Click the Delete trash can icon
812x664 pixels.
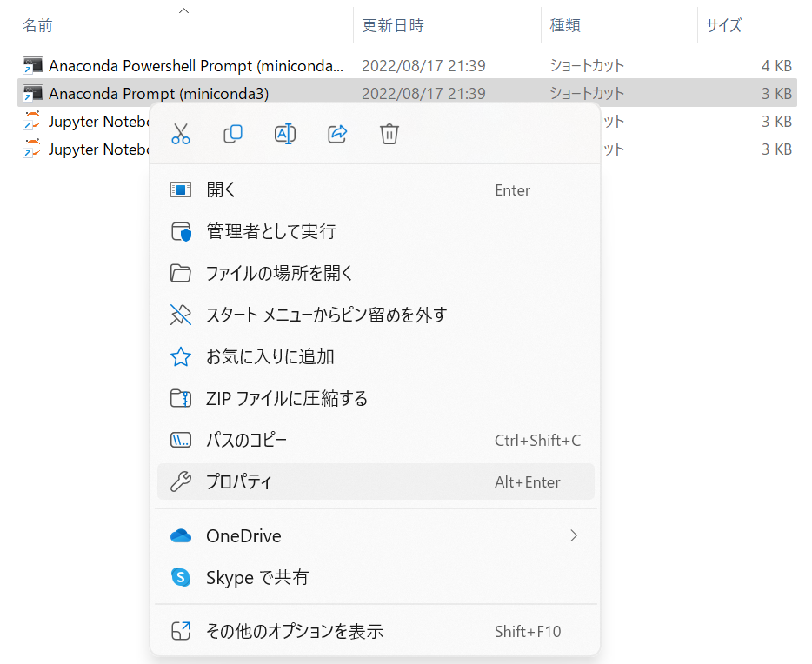(389, 134)
